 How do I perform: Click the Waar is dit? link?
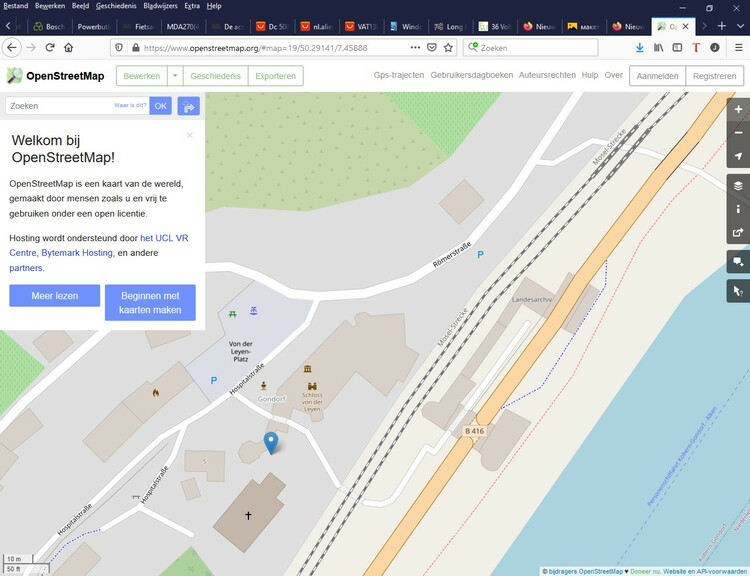click(x=130, y=105)
